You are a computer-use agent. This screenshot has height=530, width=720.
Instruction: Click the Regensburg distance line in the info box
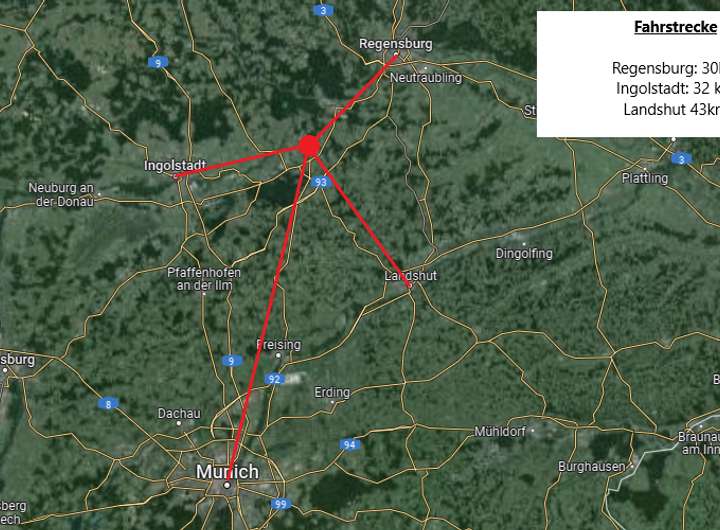(x=665, y=68)
